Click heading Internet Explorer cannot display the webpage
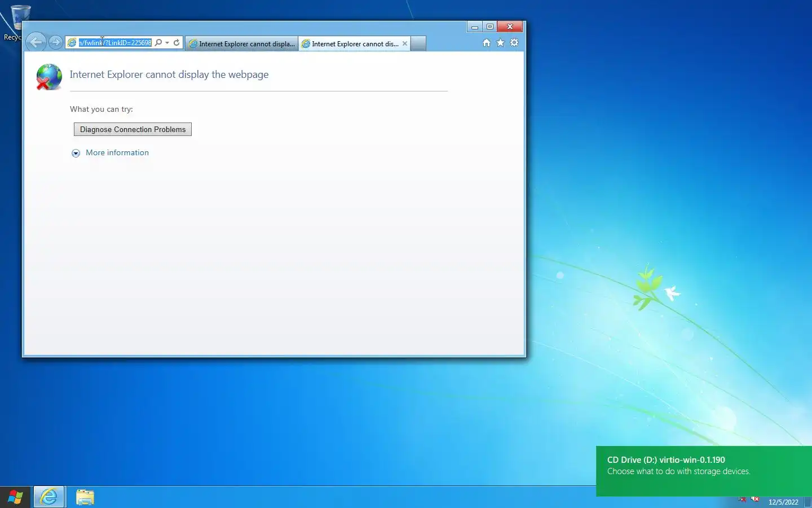This screenshot has width=812, height=508. [x=169, y=75]
